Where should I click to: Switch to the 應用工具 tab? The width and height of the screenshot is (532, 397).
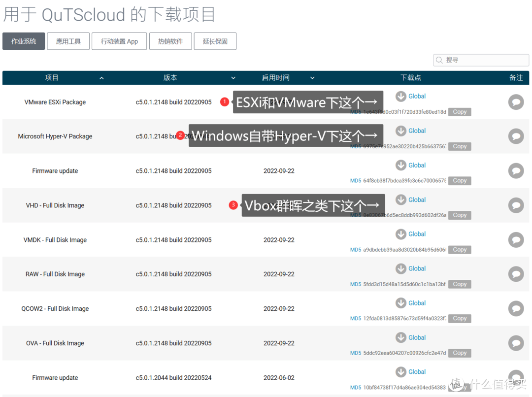click(68, 41)
